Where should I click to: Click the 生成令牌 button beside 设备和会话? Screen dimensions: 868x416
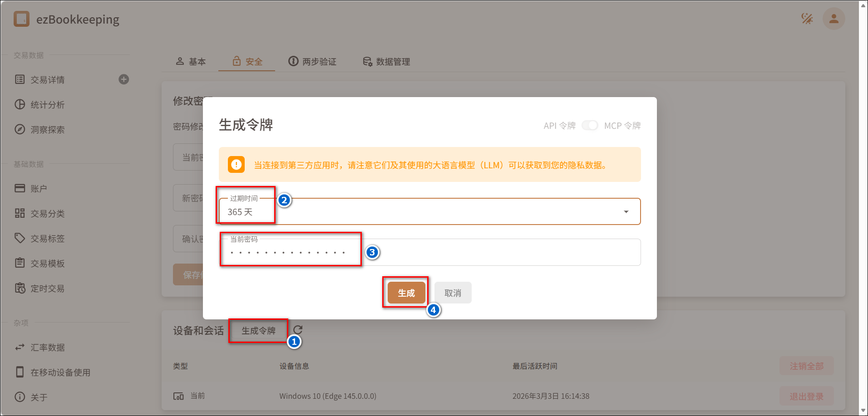point(258,331)
